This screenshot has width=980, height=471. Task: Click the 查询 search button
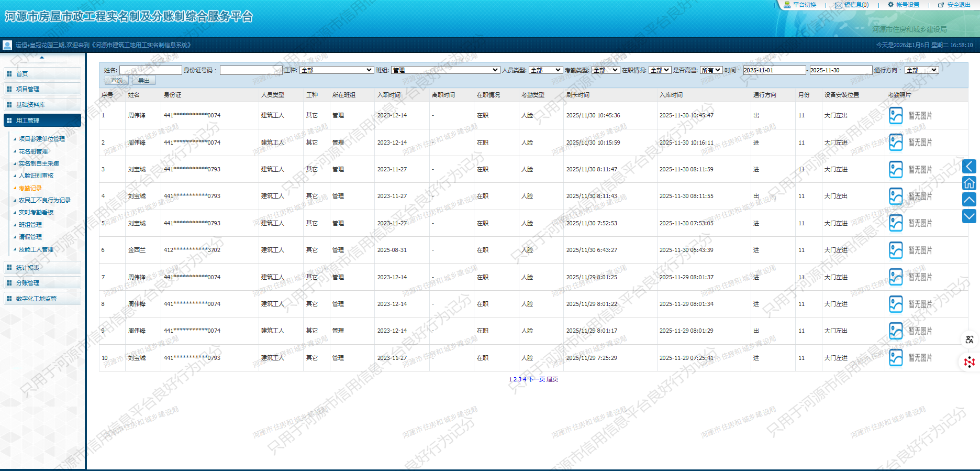click(x=117, y=81)
